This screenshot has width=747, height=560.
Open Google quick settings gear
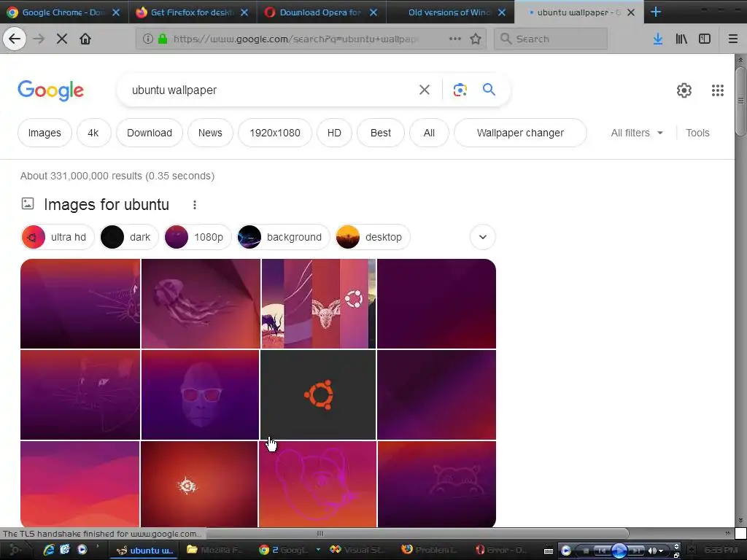[684, 90]
